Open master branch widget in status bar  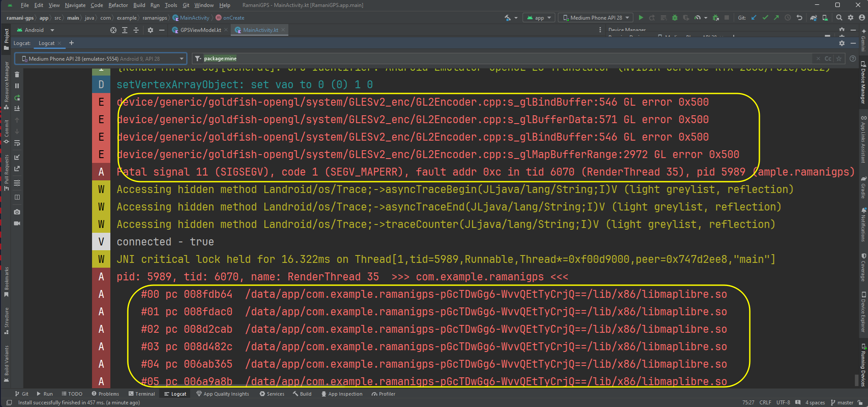click(x=842, y=403)
